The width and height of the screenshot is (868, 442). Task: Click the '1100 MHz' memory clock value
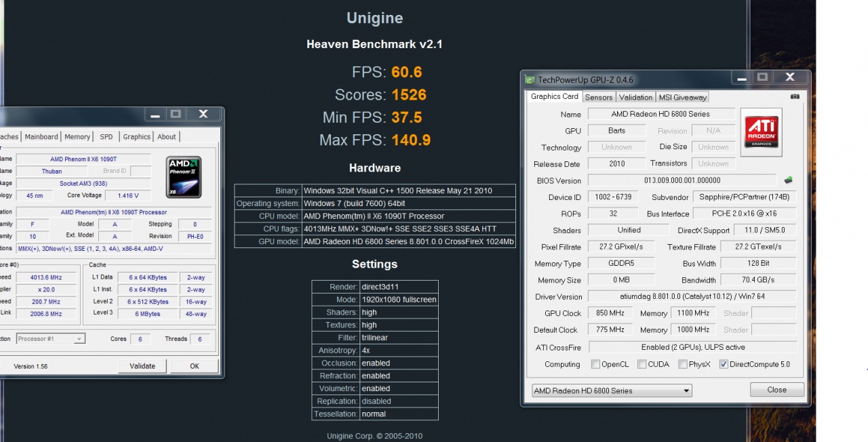pos(693,313)
